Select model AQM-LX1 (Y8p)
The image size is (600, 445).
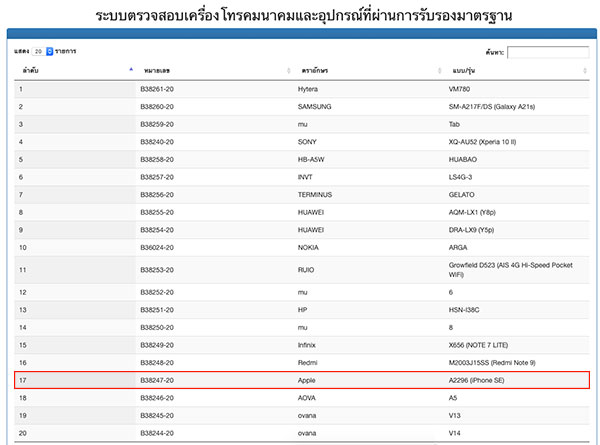(472, 212)
